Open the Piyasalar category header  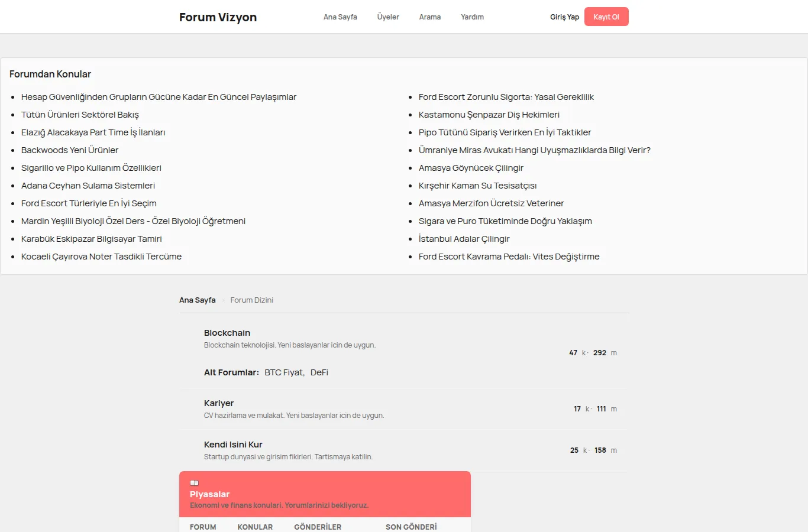coord(209,494)
